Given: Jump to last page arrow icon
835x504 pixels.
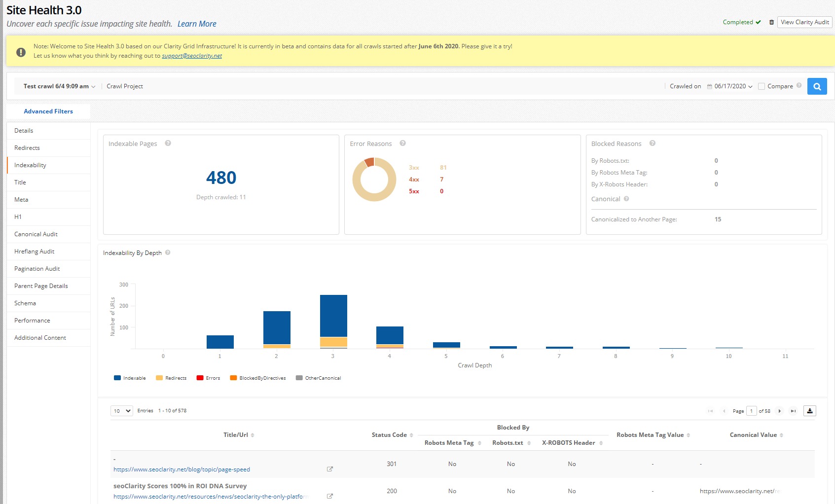Looking at the screenshot, I should pos(793,411).
